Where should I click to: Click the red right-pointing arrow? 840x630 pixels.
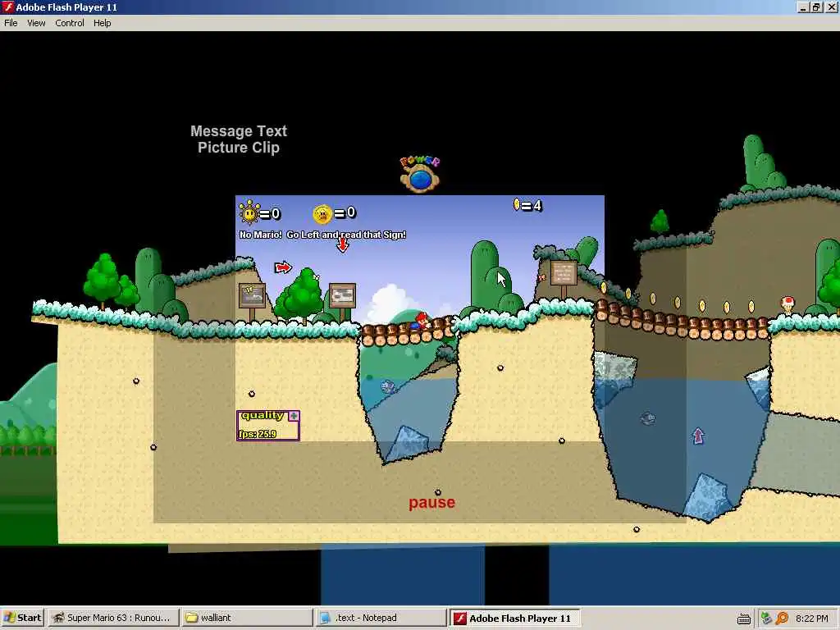coord(283,267)
